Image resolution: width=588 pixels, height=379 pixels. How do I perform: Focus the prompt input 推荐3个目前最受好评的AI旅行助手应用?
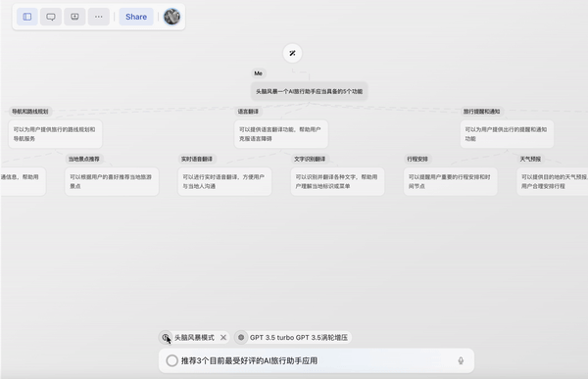click(x=317, y=360)
